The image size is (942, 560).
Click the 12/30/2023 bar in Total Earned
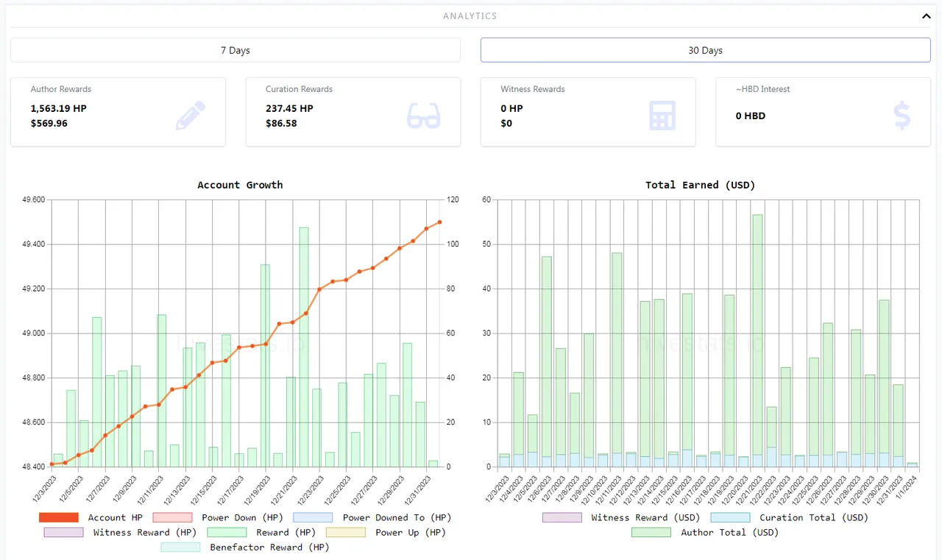click(x=884, y=383)
